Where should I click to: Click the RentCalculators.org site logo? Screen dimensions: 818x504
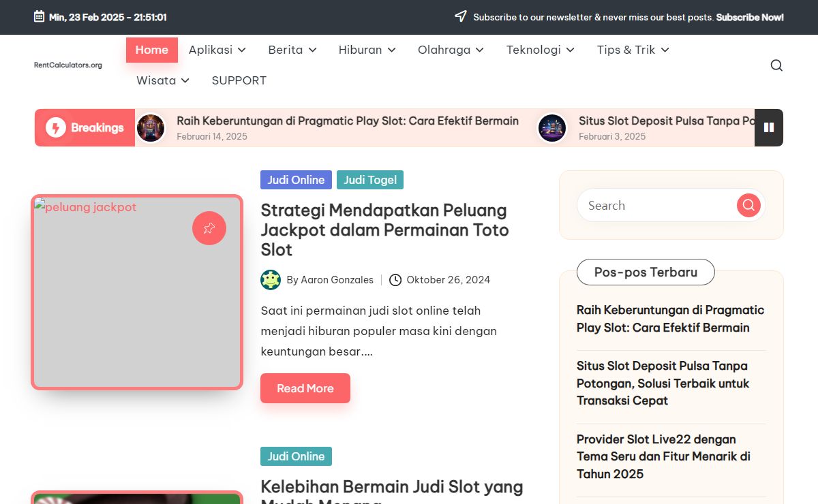[x=68, y=65]
